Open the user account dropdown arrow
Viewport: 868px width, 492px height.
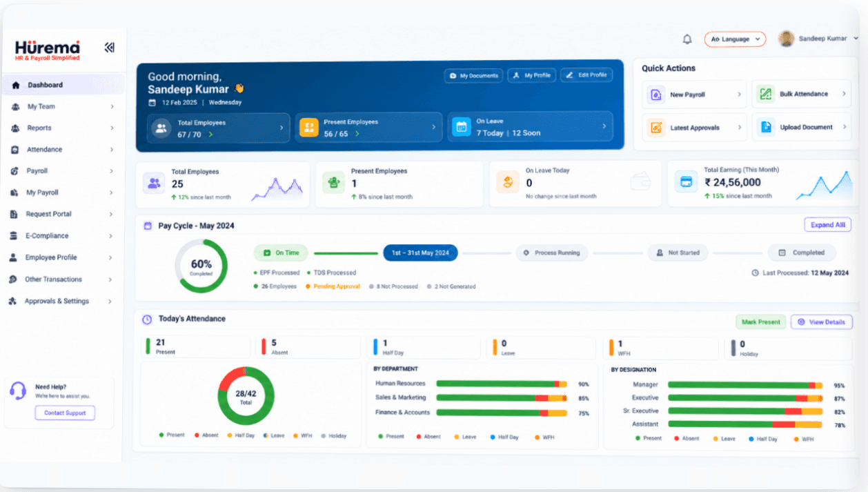tap(855, 39)
